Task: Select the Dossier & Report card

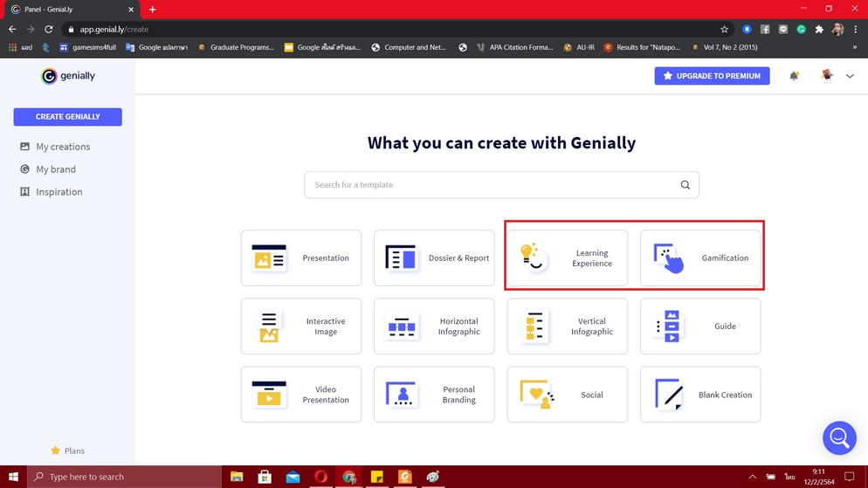Action: 434,258
